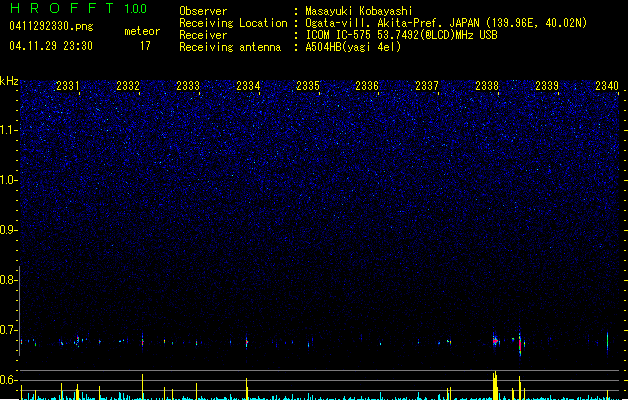Click time marker 2335
The height and width of the screenshot is (400, 629).
click(308, 86)
